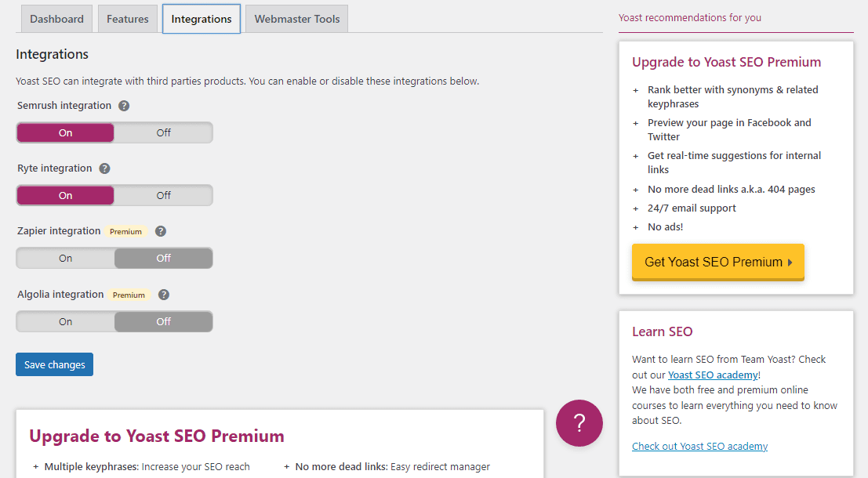Click '24/7 email support' list item
Screen dimensions: 868x478
point(692,208)
